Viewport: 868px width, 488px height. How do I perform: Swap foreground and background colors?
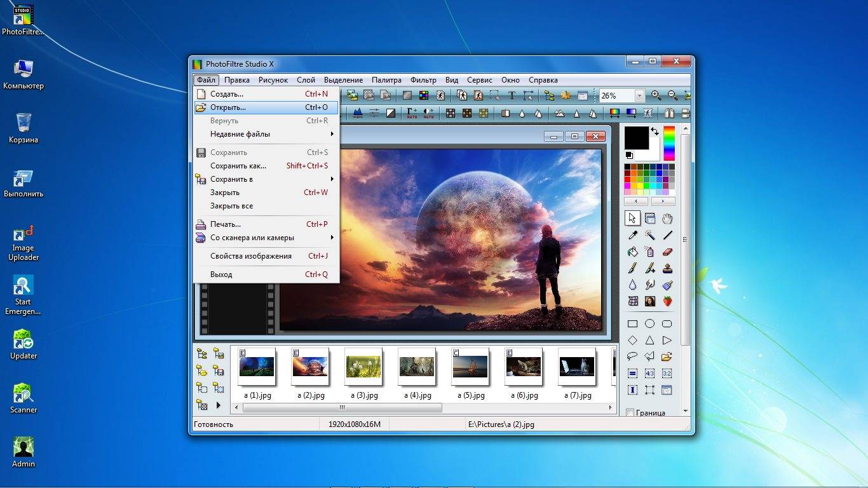(x=654, y=132)
